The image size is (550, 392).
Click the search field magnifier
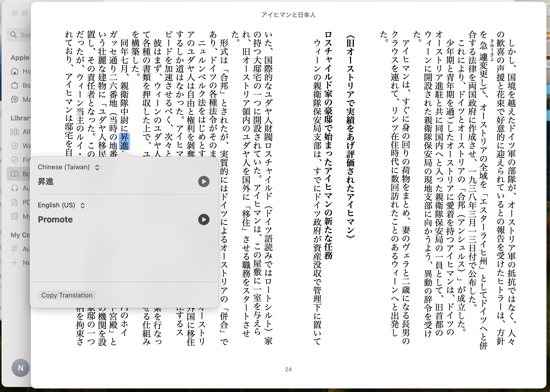click(14, 35)
